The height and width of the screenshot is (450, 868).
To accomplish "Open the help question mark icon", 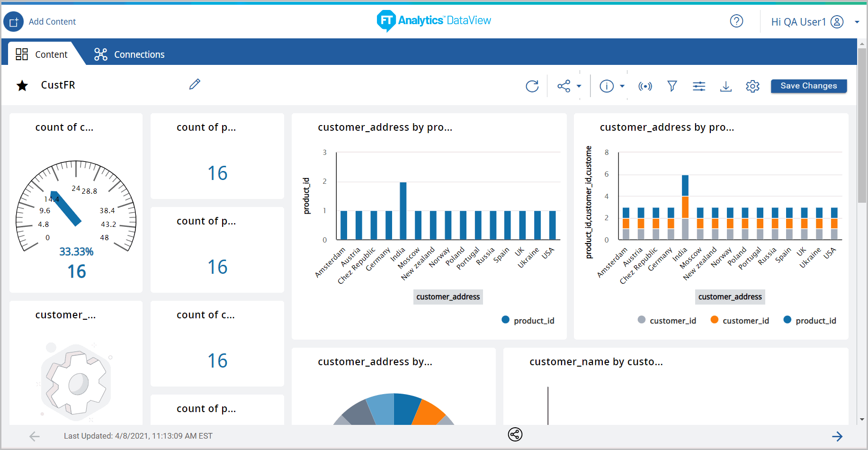I will point(736,21).
